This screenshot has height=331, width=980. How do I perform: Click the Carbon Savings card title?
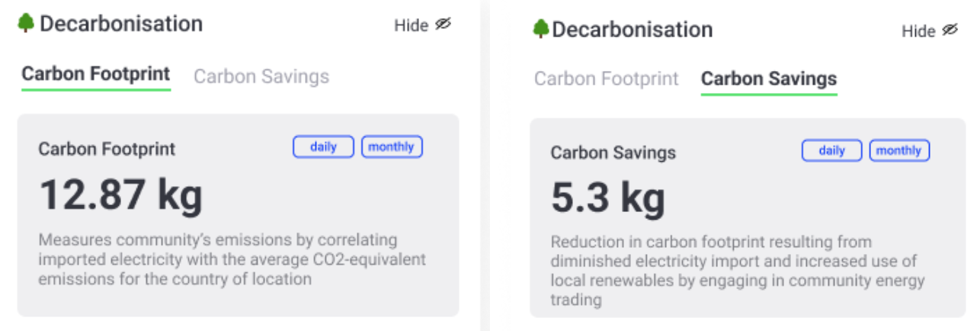tap(613, 153)
